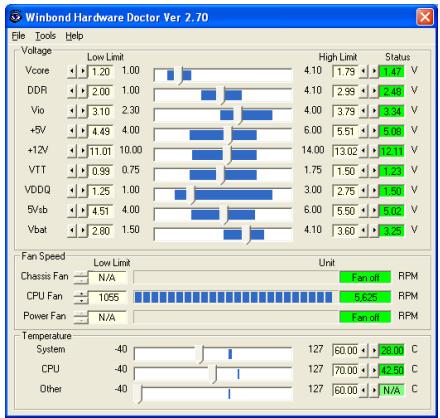Click the Vcore status value 1.47
This screenshot has width=440, height=418.
click(392, 71)
